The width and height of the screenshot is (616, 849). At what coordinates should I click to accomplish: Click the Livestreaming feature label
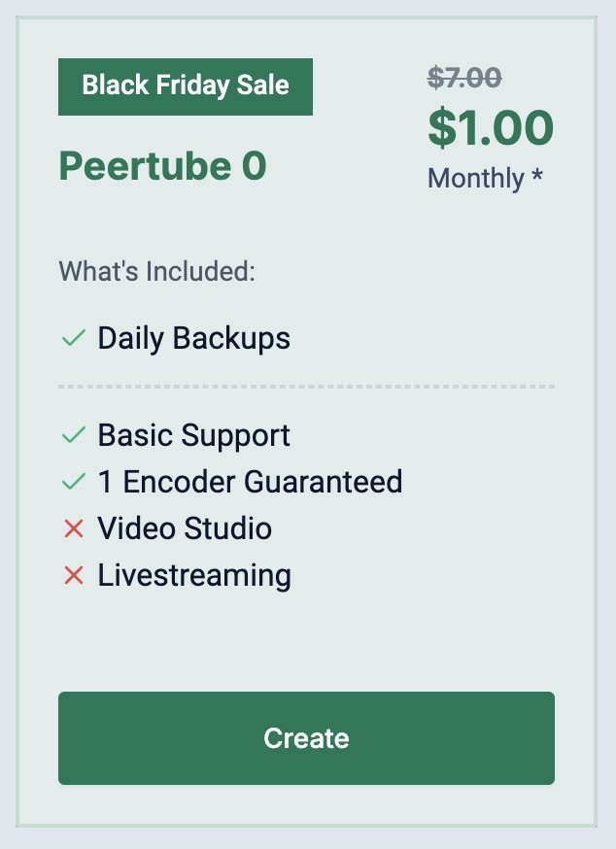click(194, 576)
